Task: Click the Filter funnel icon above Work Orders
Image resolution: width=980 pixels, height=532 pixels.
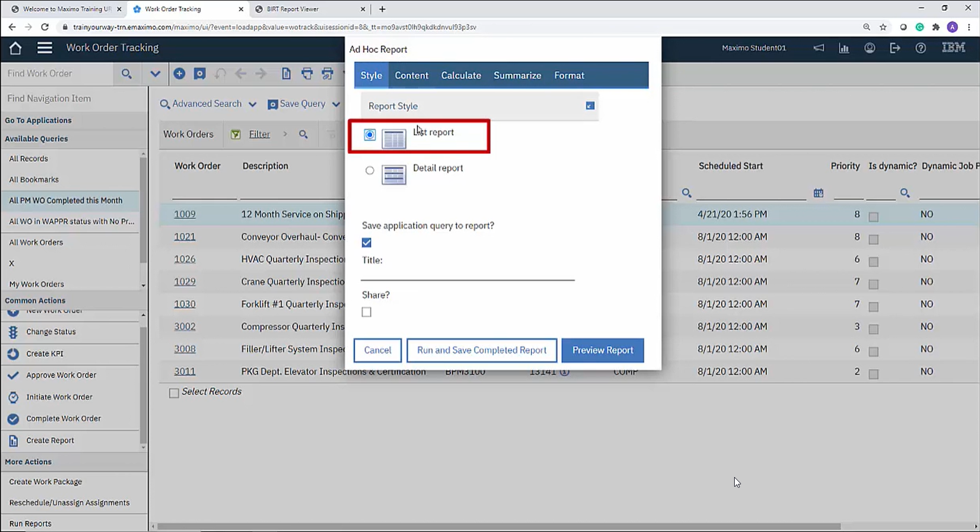Action: coord(235,134)
